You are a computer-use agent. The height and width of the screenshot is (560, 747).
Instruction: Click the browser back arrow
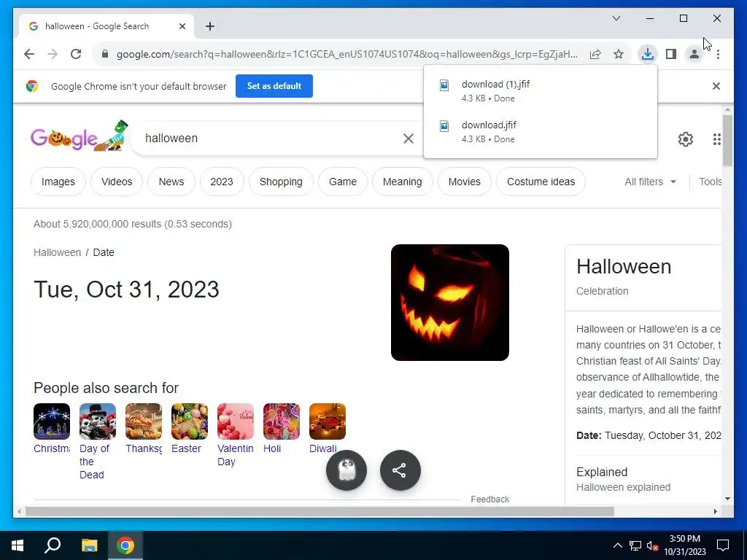pyautogui.click(x=29, y=54)
